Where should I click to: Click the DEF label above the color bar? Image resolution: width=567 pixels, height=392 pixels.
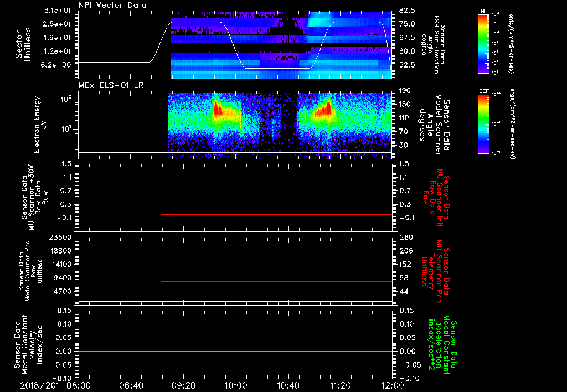pos(484,91)
